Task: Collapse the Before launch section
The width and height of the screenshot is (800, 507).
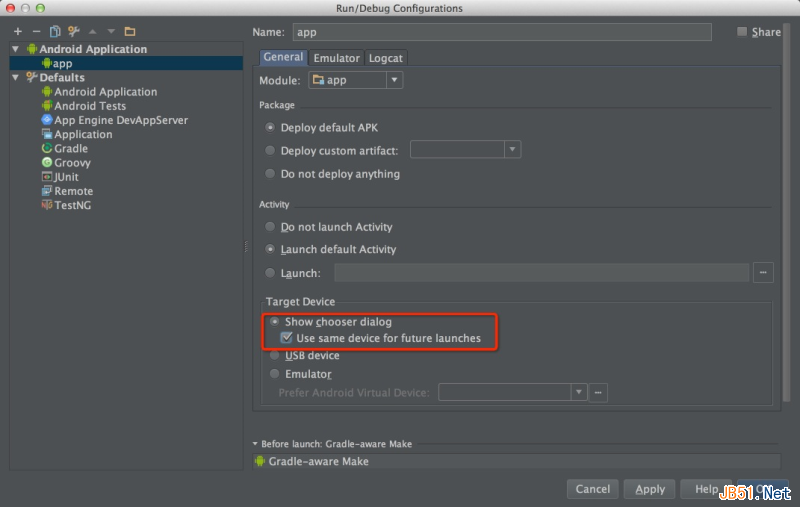Action: 255,444
